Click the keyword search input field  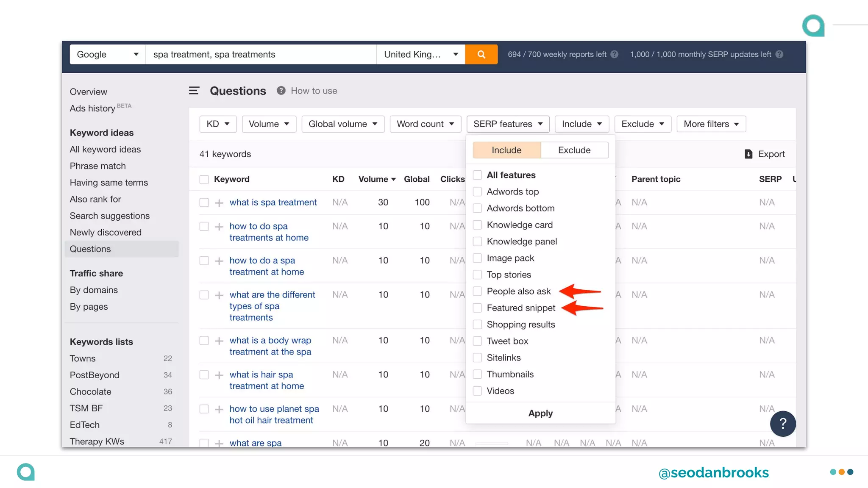pyautogui.click(x=261, y=54)
